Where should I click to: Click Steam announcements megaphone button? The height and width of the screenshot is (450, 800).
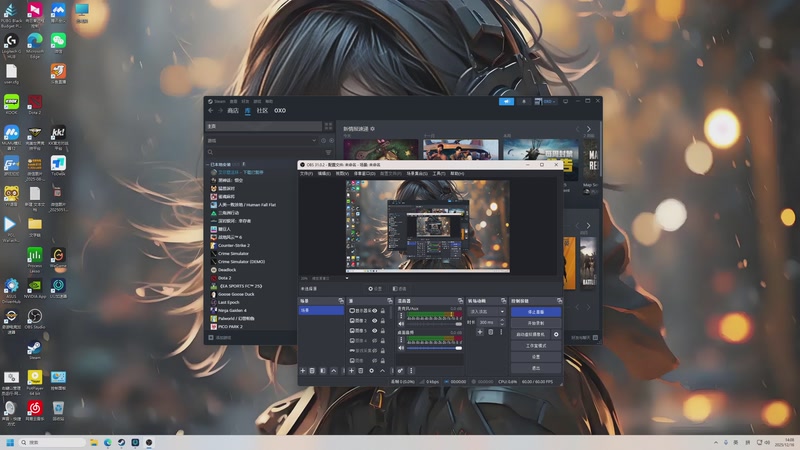pos(506,102)
